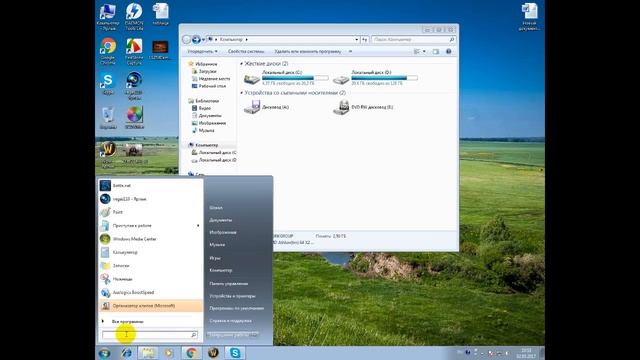Click the C: drive usage bar
Viewport: 640px width, 360px height.
click(x=295, y=78)
